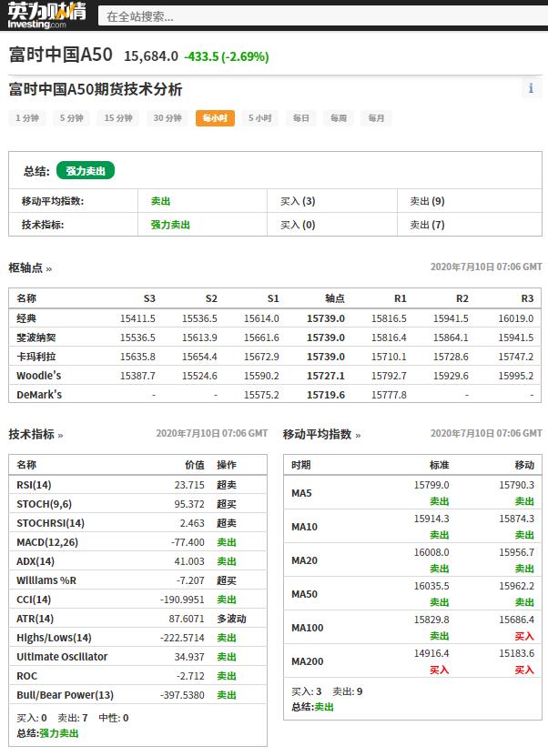Click 卖出 (9) in moving averages summary

pos(427,201)
